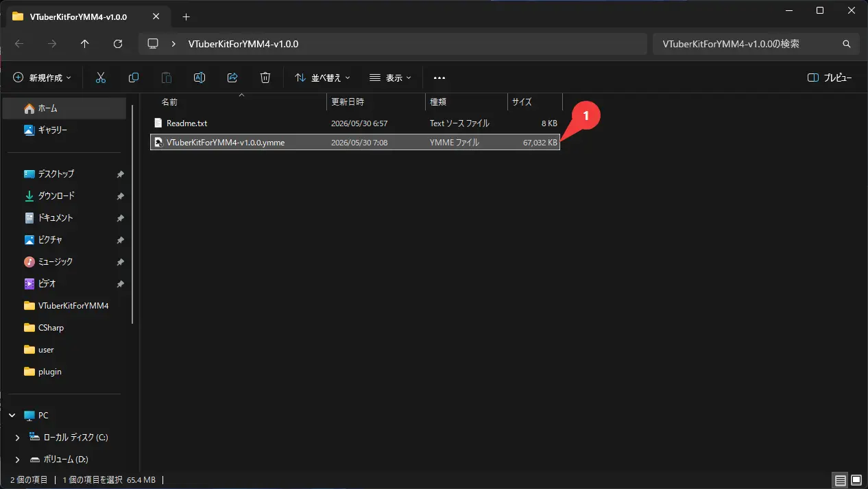Image resolution: width=868 pixels, height=489 pixels.
Task: Sort by 種類 column header
Action: point(466,102)
